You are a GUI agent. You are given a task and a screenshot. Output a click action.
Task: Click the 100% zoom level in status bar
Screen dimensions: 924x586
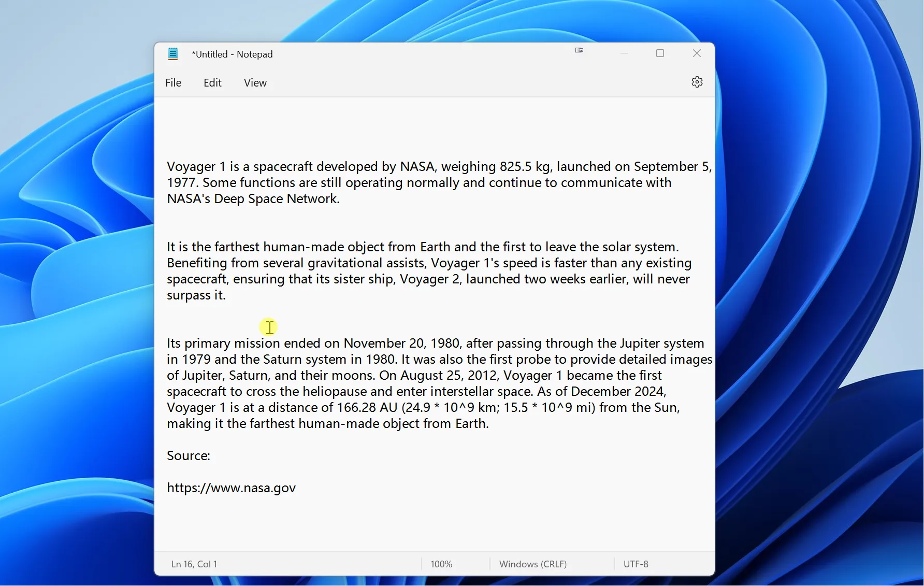(x=441, y=564)
